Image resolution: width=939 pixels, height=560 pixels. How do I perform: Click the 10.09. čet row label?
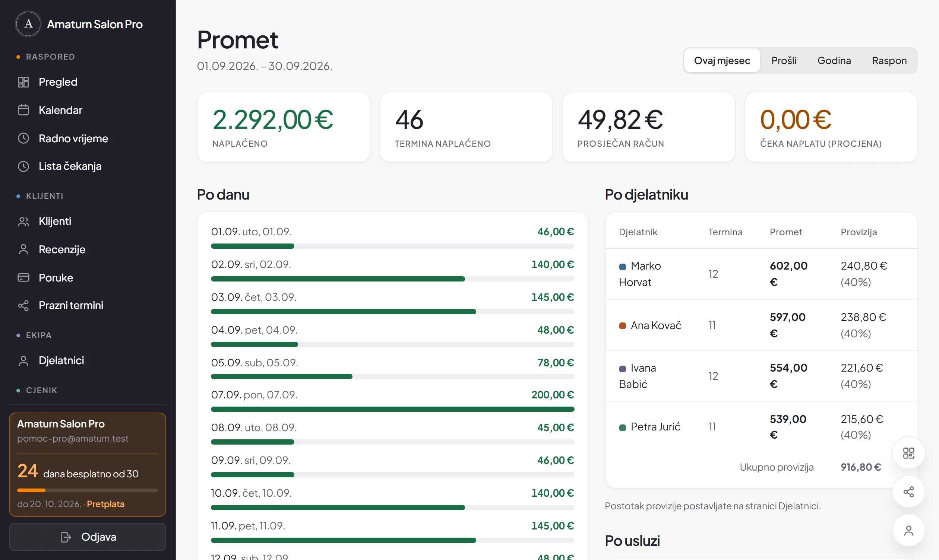point(251,493)
